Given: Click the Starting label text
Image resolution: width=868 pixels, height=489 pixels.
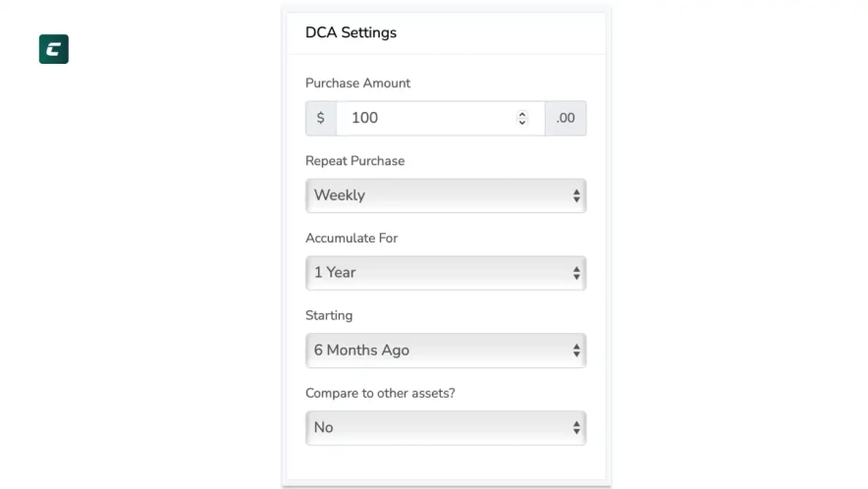Looking at the screenshot, I should coord(329,316).
